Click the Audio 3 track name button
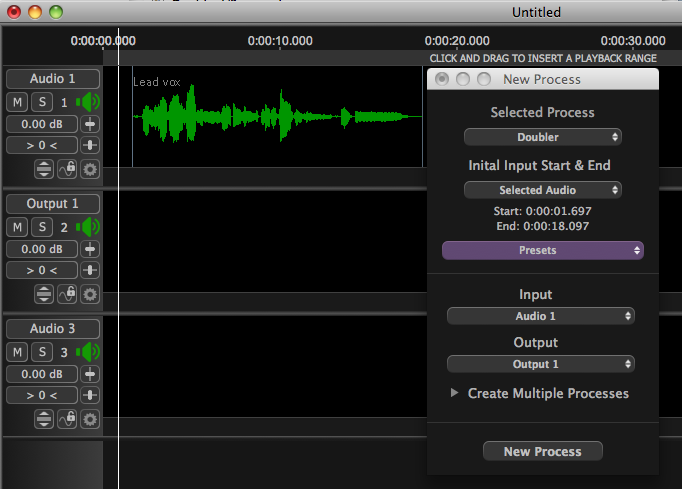682x489 pixels. [x=52, y=329]
